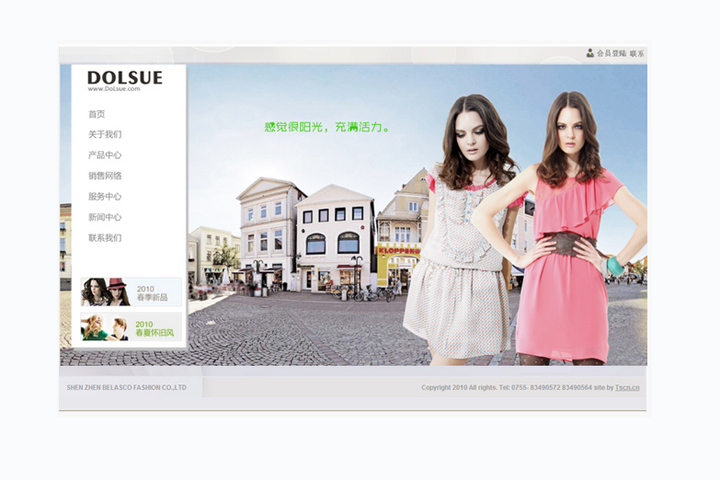The height and width of the screenshot is (480, 720).
Task: Open 产品中心 product center
Action: [x=104, y=155]
